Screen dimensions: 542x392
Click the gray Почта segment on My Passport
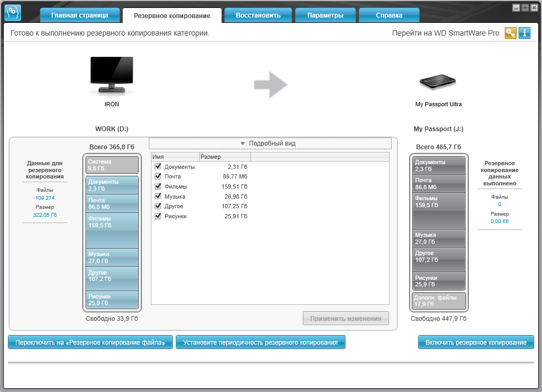[439, 183]
